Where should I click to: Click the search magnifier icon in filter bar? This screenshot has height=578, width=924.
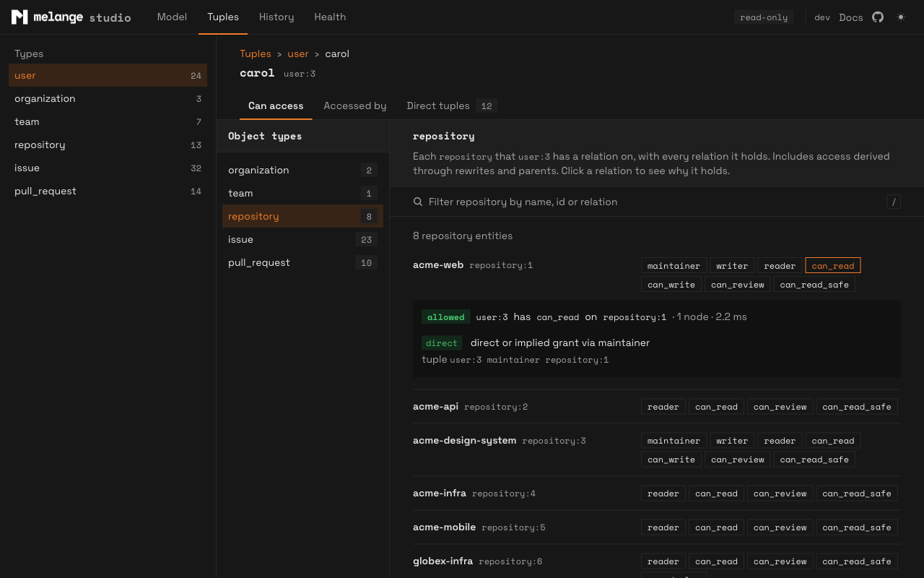418,202
